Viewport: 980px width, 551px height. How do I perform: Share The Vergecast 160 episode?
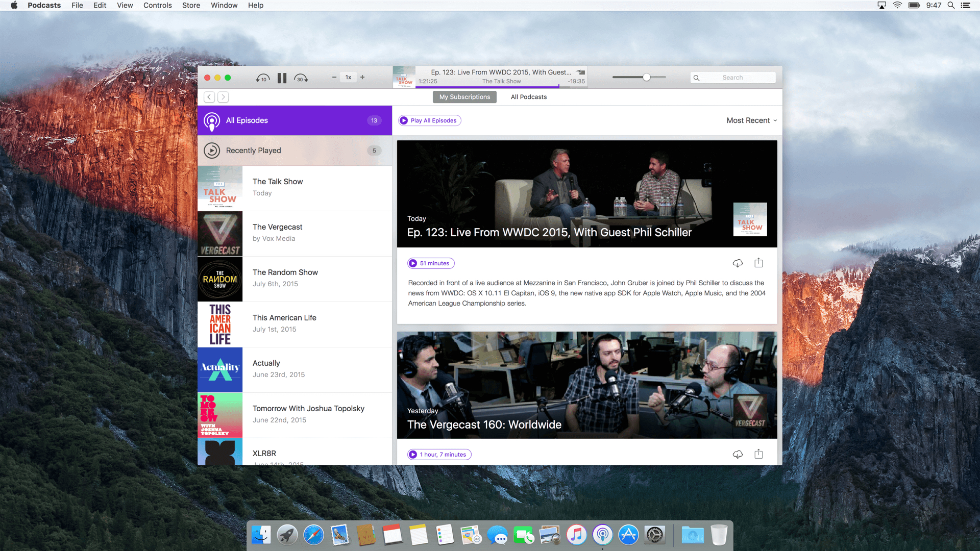point(758,454)
